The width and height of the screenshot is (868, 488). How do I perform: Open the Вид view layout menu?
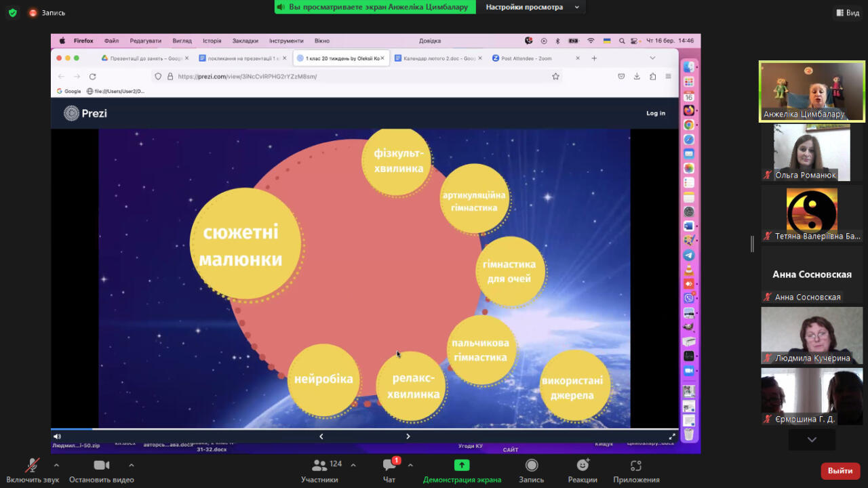tap(847, 12)
